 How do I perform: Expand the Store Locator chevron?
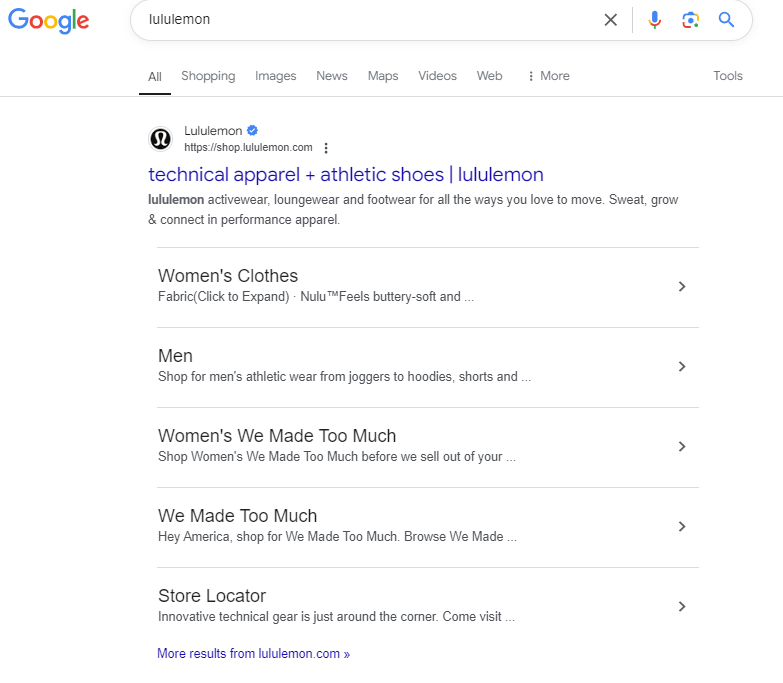tap(682, 606)
